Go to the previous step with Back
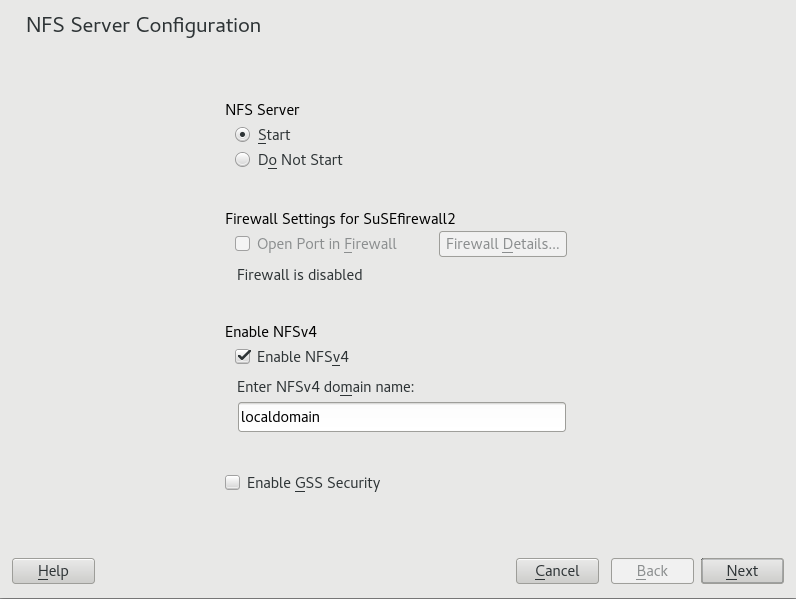 tap(652, 571)
